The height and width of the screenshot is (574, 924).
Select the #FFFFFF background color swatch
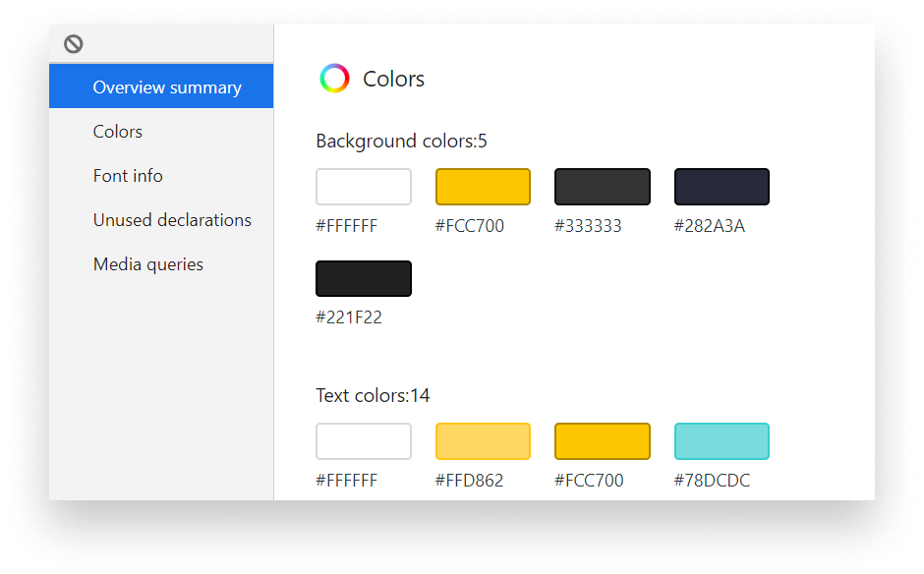pyautogui.click(x=363, y=186)
